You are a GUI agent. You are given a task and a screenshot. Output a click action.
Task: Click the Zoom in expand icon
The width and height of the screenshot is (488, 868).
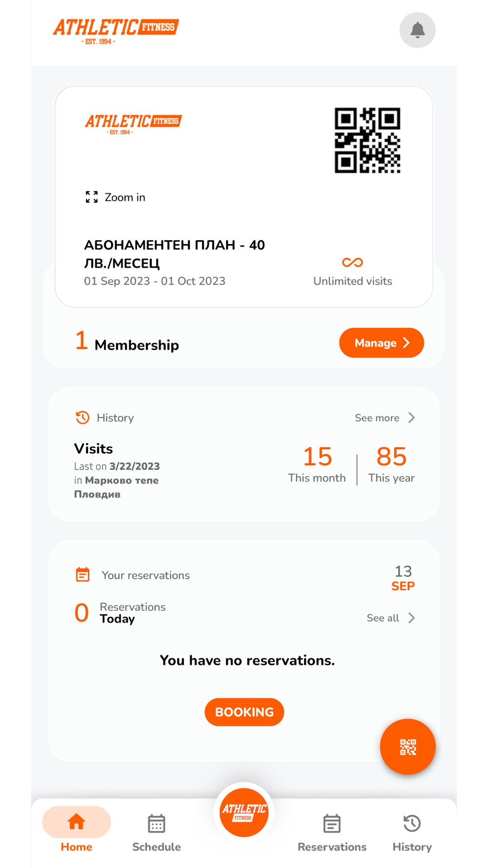tap(92, 197)
